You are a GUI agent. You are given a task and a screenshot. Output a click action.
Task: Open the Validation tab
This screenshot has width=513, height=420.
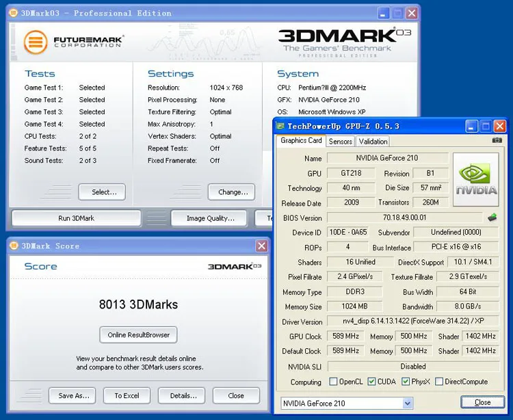coord(373,142)
